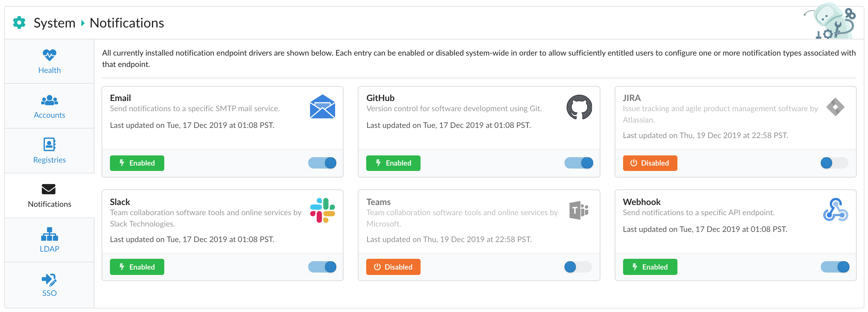Click the Email envelope icon
Image resolution: width=868 pixels, height=312 pixels.
[x=322, y=107]
